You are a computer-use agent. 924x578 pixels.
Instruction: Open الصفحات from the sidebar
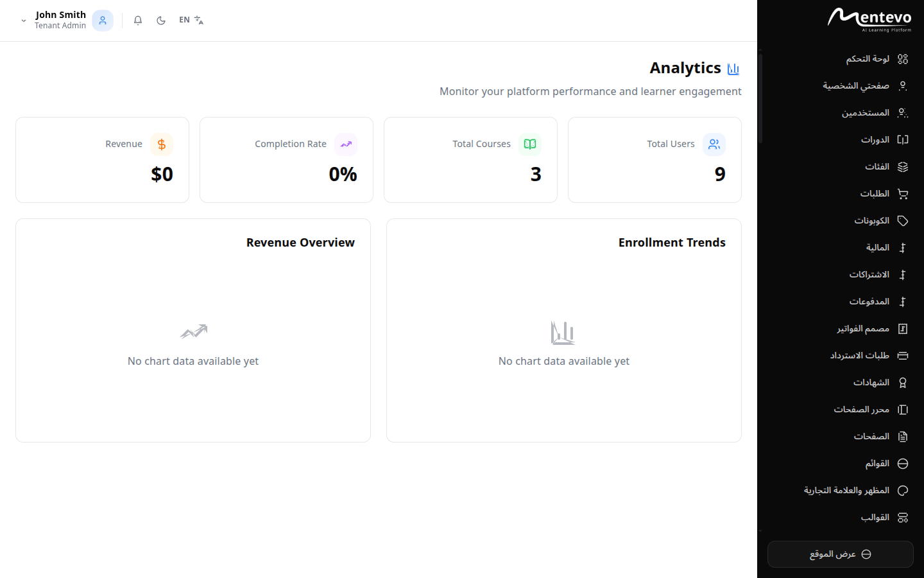[873, 436]
